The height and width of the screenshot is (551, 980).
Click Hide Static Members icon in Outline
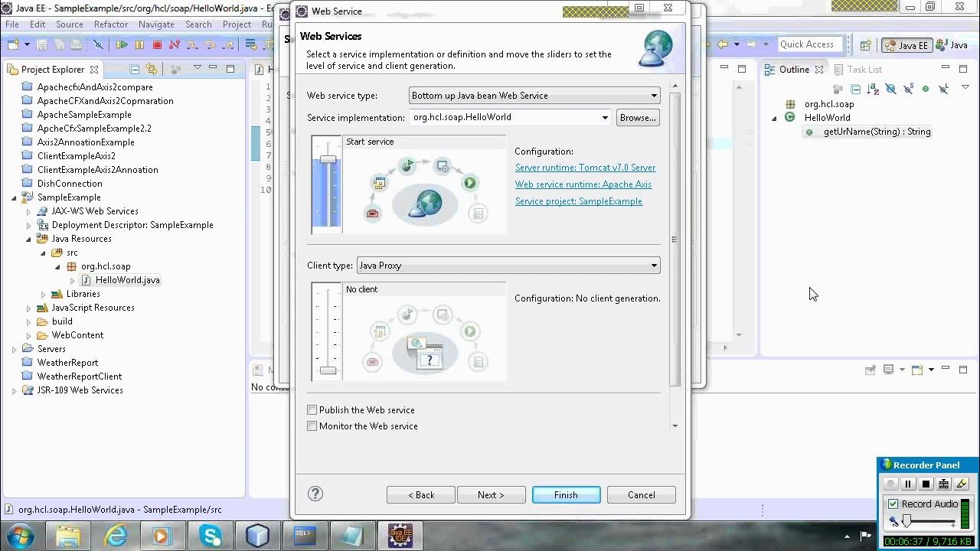[908, 90]
